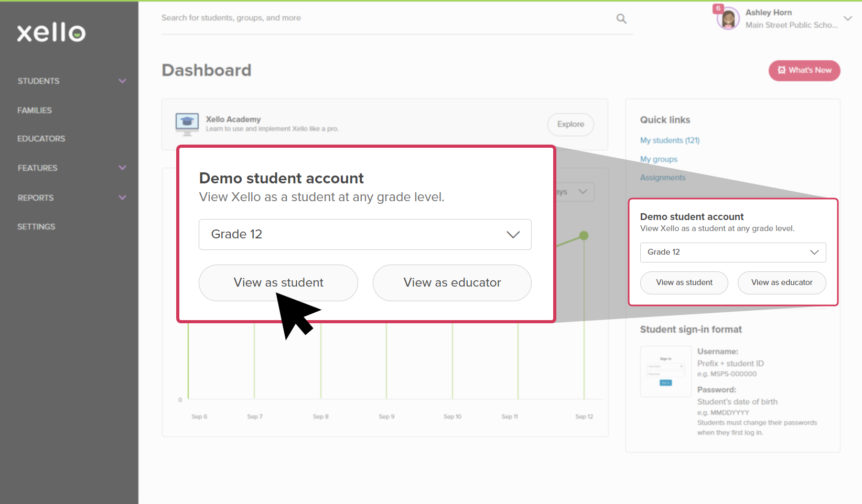Open Reports in the sidebar
The image size is (862, 504).
(36, 198)
